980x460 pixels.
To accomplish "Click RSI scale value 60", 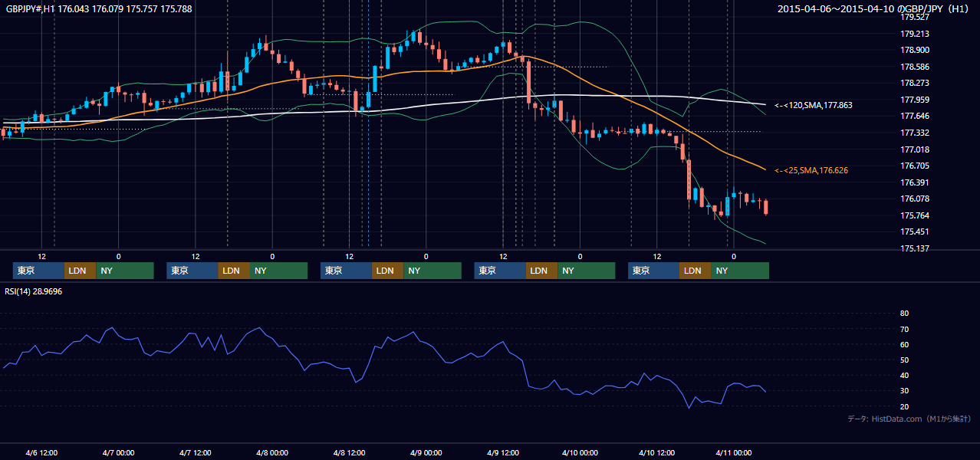I will (904, 344).
